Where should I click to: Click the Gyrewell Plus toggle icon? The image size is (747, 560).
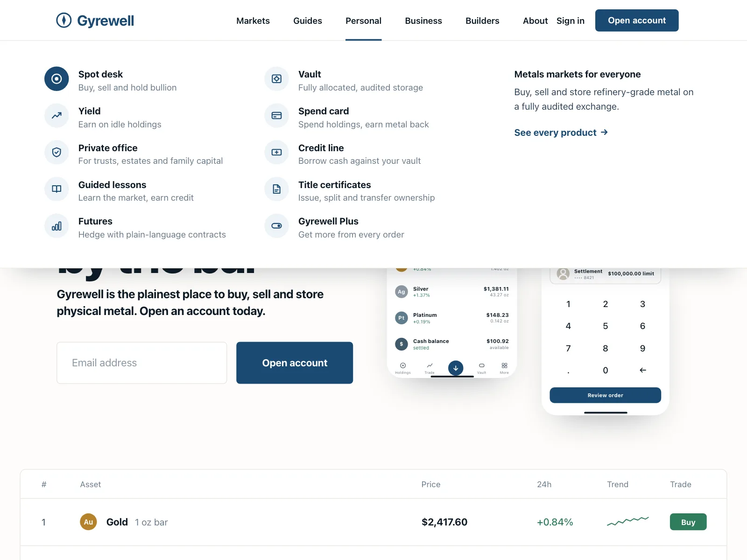[x=277, y=226]
